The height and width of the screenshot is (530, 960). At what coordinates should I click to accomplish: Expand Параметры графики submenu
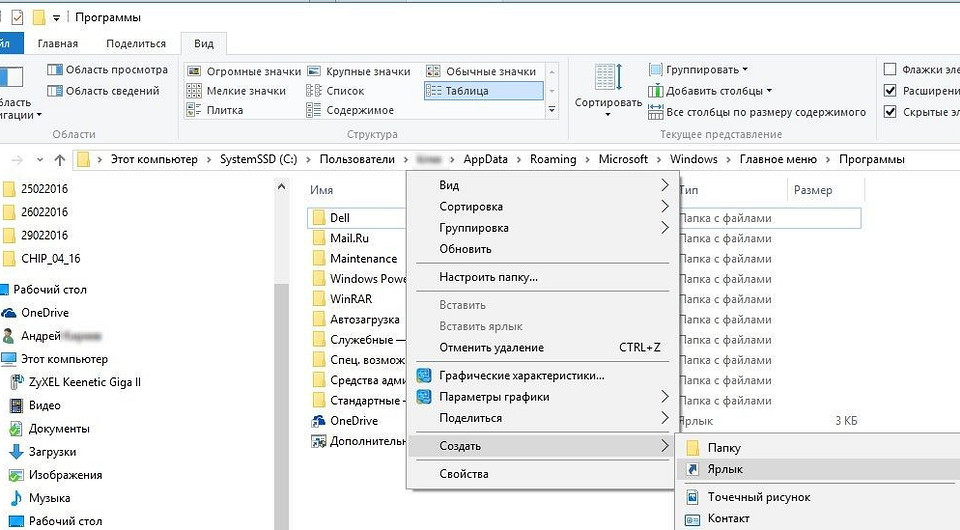tap(664, 397)
